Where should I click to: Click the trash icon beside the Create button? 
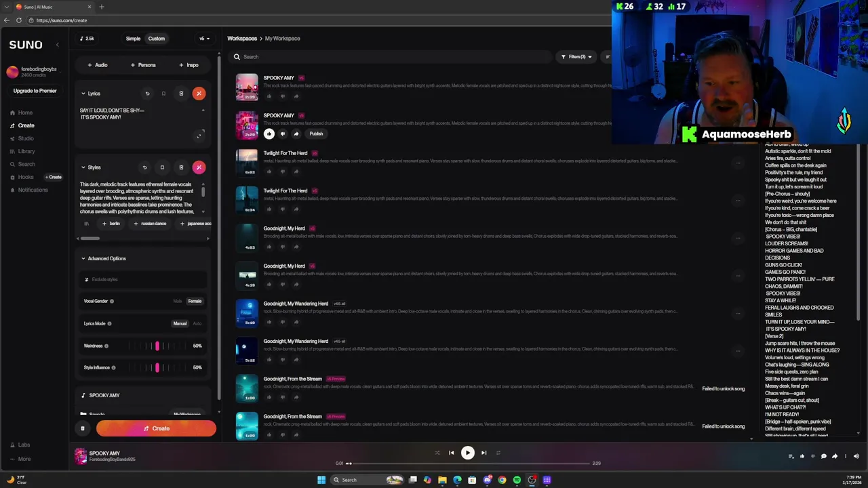tap(83, 428)
